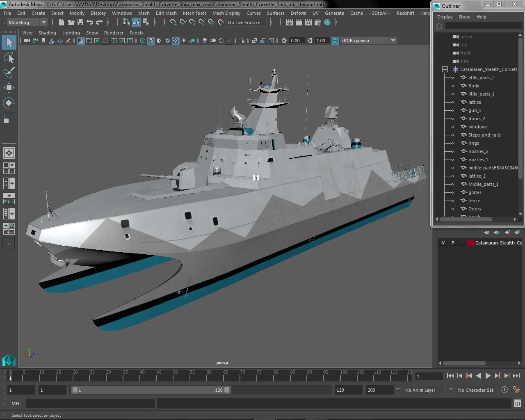Viewport: 525px width, 420px height.
Task: Select the Body node in Outliner
Action: 473,86
